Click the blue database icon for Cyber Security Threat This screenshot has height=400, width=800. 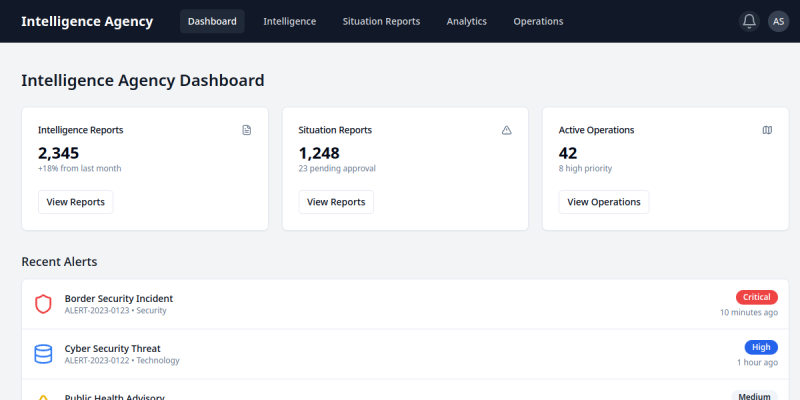coord(43,354)
